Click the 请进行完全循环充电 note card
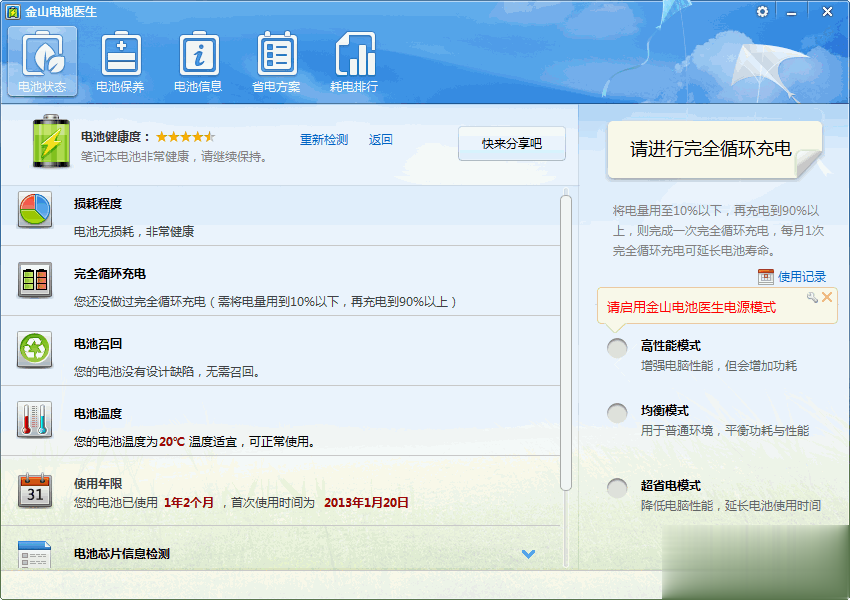Screen dimensions: 850x600 (x=714, y=149)
